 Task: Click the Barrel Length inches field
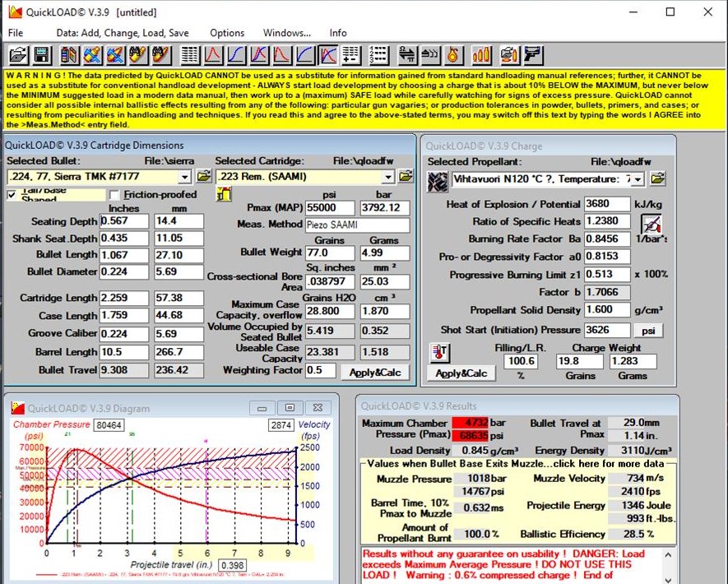point(124,352)
